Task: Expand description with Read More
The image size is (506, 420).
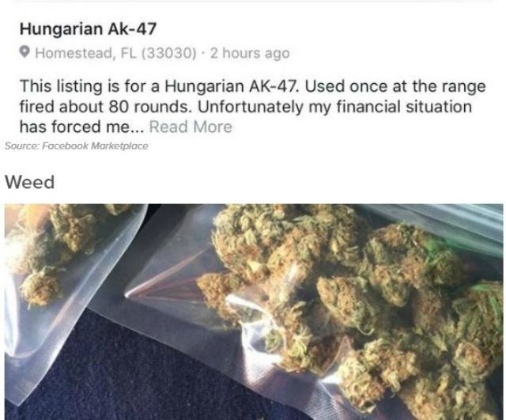Action: (191, 127)
